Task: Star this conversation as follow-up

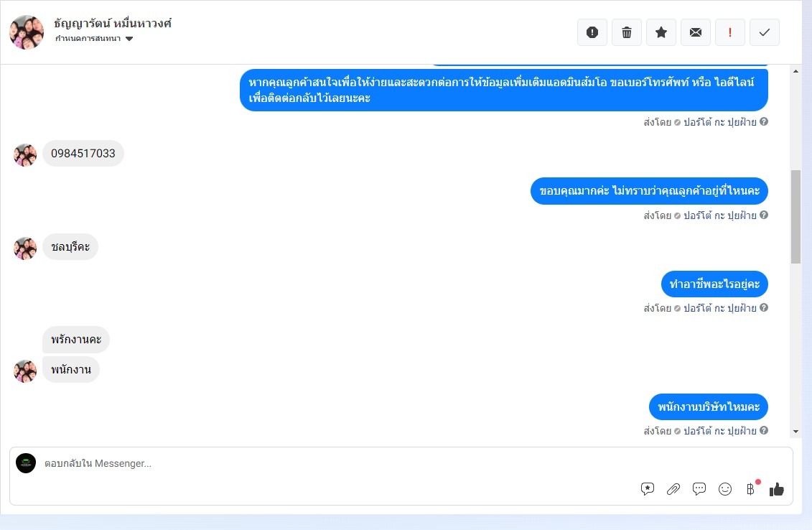Action: coord(661,32)
